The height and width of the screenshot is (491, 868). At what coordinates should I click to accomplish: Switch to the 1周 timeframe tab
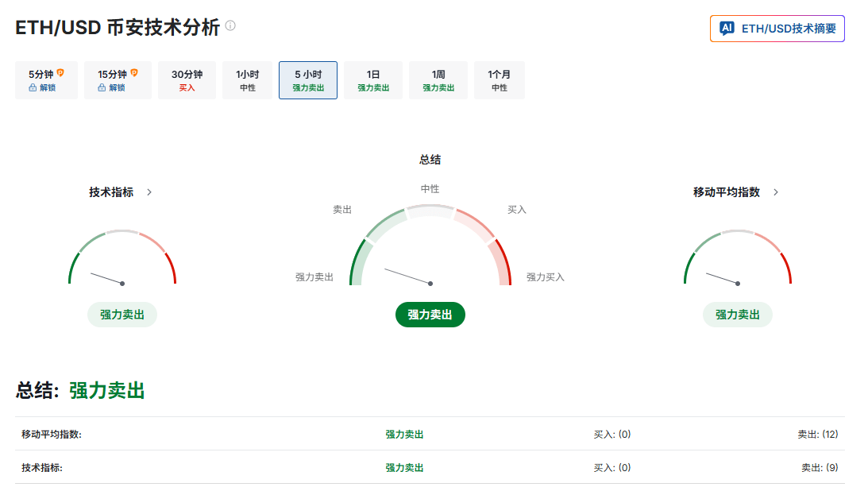(x=438, y=80)
